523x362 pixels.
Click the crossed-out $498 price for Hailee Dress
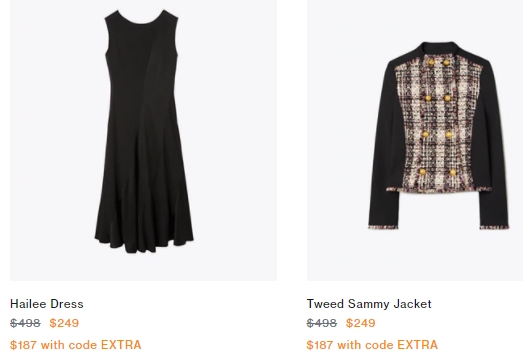click(x=25, y=323)
